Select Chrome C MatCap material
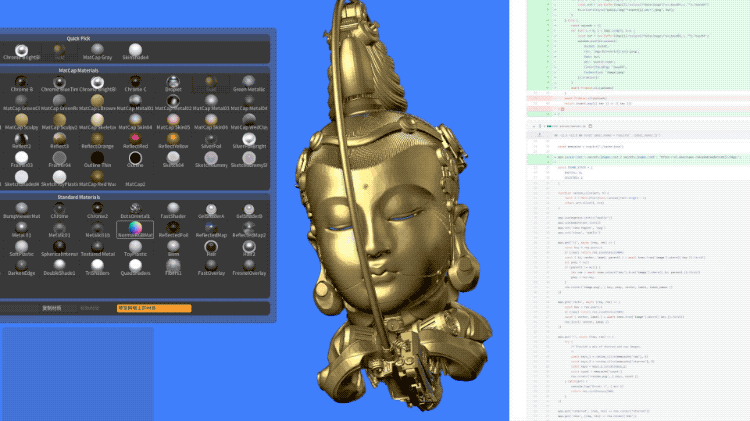The image size is (750, 421). [135, 84]
